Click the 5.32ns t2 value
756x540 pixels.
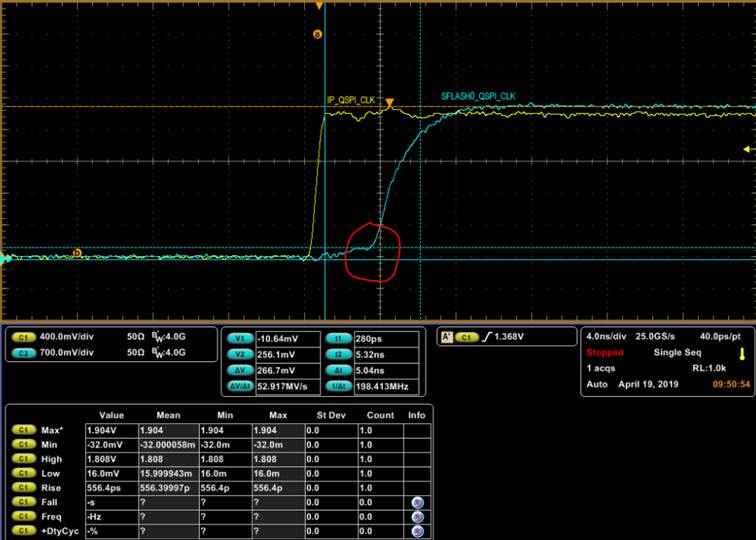(369, 354)
